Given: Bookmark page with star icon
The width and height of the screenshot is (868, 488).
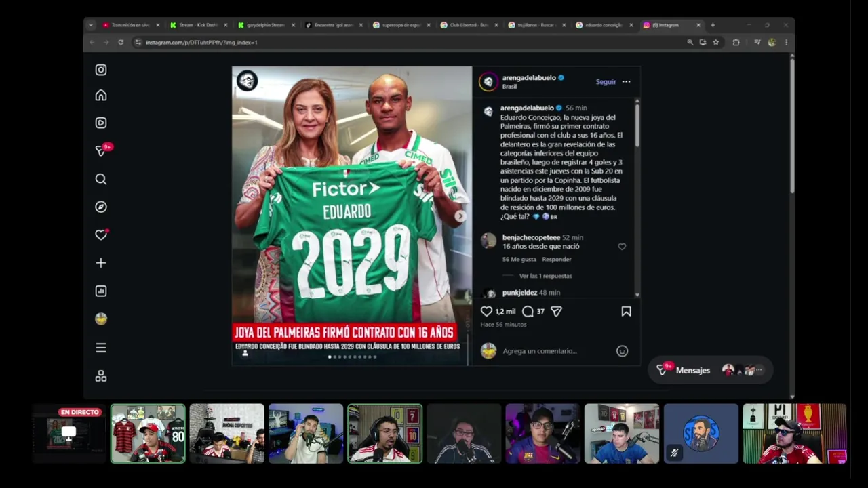Looking at the screenshot, I should [x=715, y=42].
